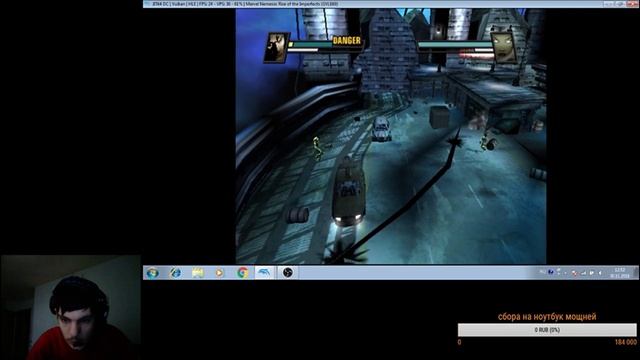Click the volume speaker tray icon
640x360 pixels.
coord(600,273)
